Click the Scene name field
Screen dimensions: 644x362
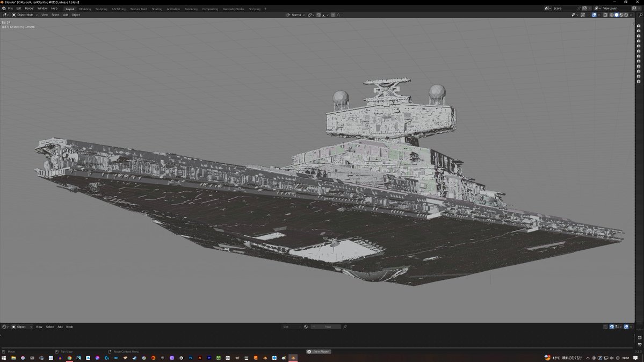coord(565,8)
